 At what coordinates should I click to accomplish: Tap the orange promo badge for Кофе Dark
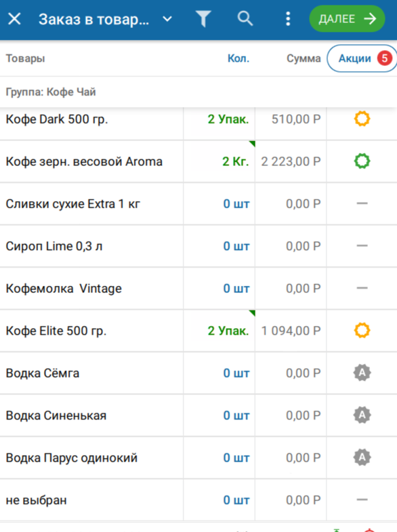(362, 119)
